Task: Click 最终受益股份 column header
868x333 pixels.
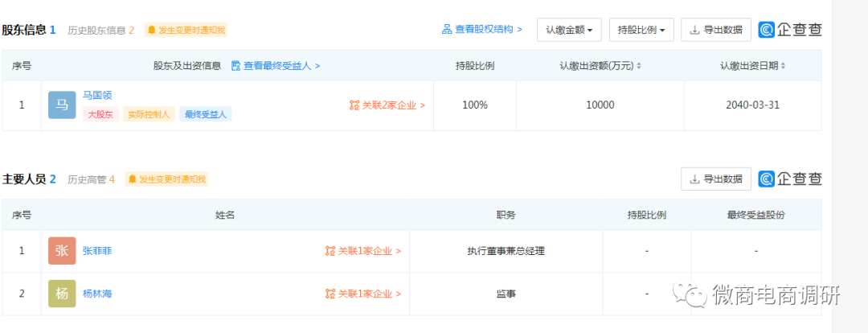Action: click(x=755, y=215)
